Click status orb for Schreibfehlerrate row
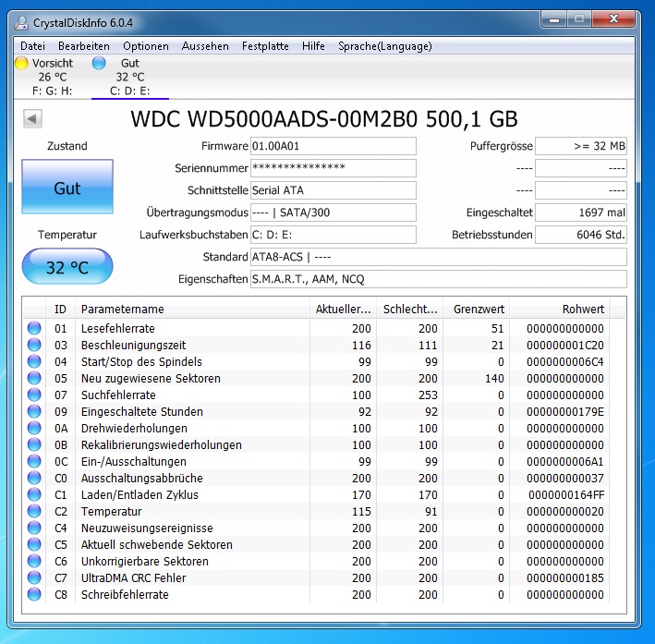 (34, 594)
